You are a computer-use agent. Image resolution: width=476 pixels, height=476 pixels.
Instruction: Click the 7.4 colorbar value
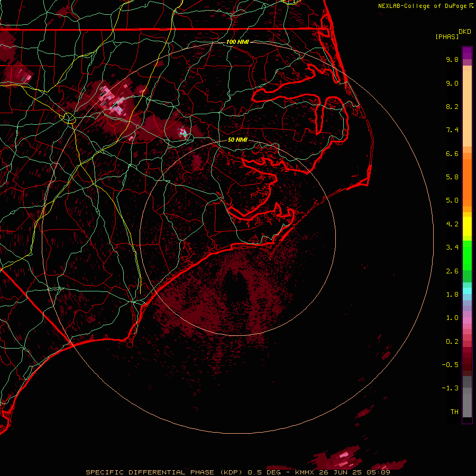point(452,130)
